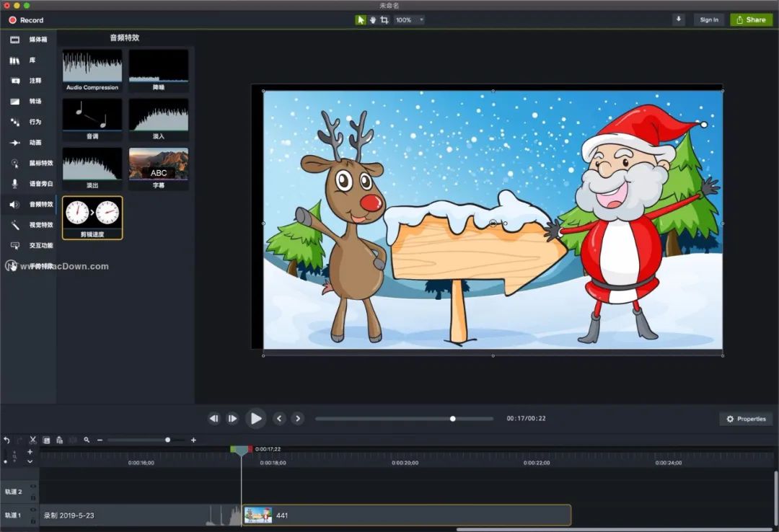
Task: Click the large Play button
Action: pyautogui.click(x=256, y=419)
